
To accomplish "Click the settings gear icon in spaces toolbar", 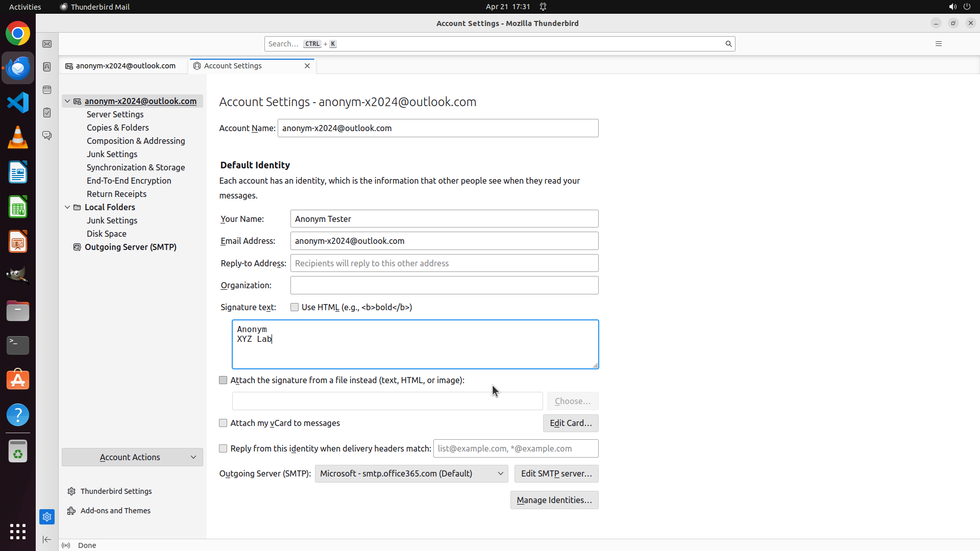I will [x=47, y=517].
